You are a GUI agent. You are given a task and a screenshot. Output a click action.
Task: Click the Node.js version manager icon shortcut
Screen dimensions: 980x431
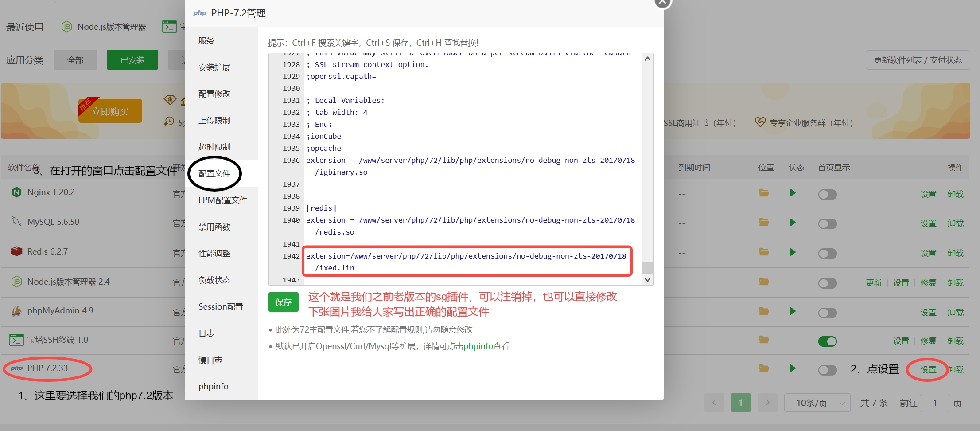(x=66, y=27)
